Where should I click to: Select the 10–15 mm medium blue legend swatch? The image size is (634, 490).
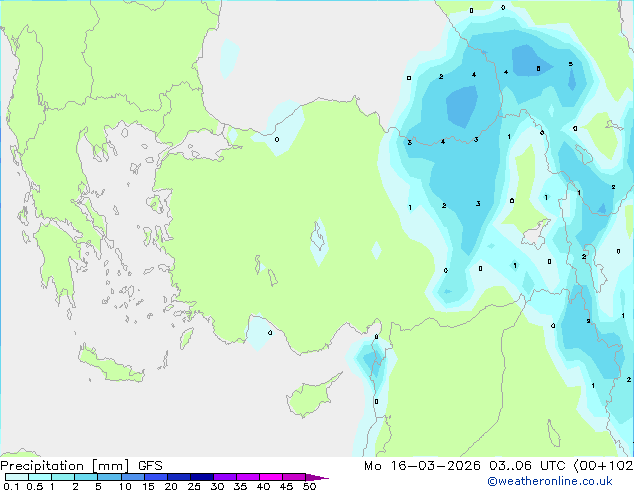(x=132, y=477)
